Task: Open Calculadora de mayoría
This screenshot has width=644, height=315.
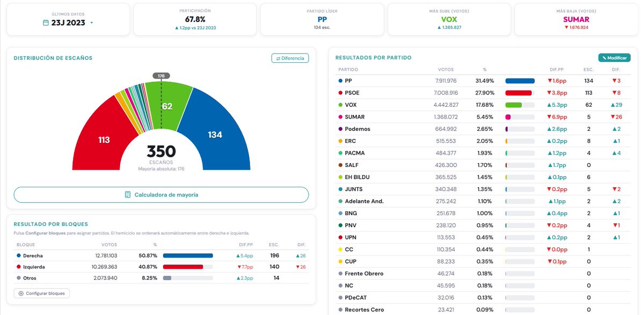Action: 161,195
